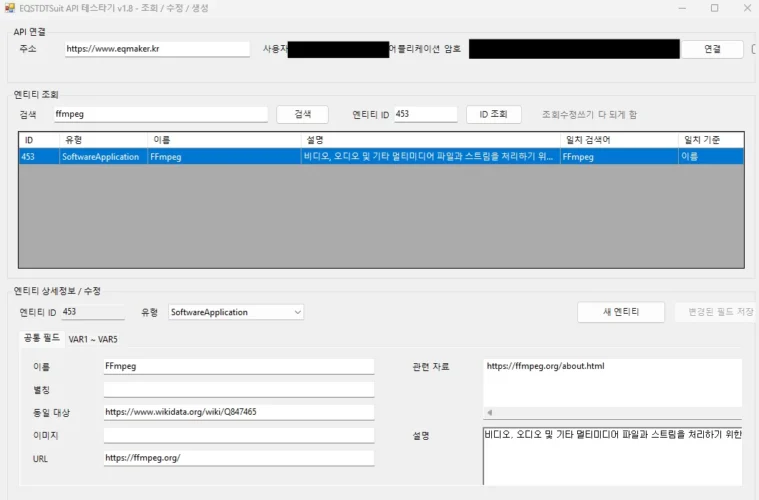
Task: Switch to the VAR1 ~ VAR5 tab
Action: pyautogui.click(x=93, y=339)
